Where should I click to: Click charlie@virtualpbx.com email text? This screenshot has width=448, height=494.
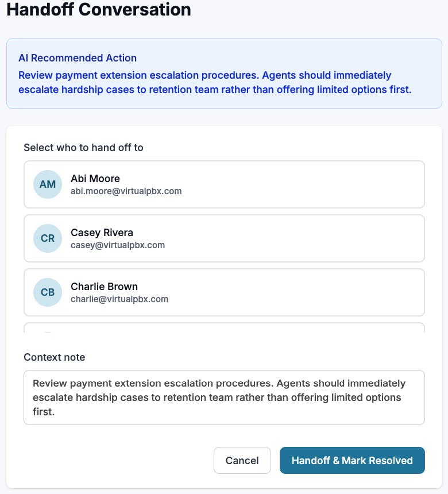click(x=119, y=299)
